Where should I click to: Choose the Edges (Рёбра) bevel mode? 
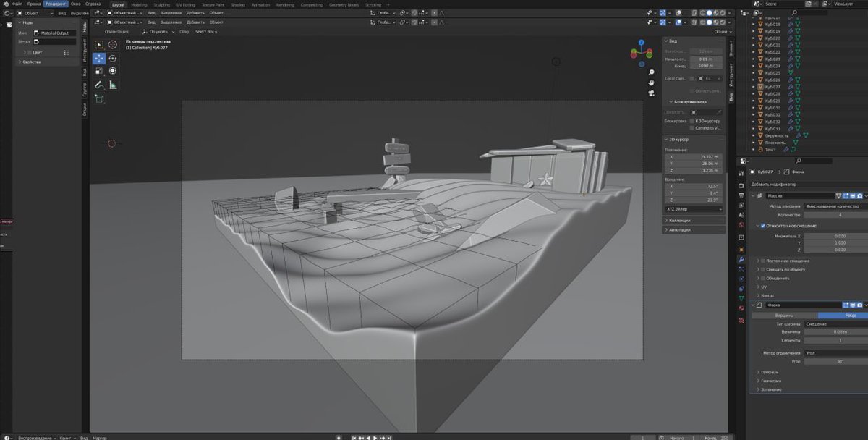[843, 315]
